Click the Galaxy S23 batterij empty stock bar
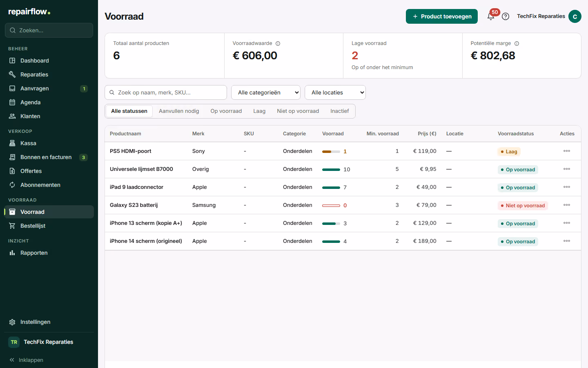The image size is (588, 368). coord(331,206)
